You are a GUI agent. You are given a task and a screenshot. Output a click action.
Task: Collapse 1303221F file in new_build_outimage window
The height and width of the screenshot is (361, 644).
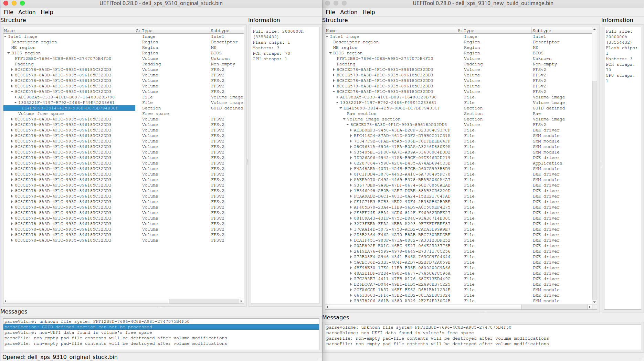coord(337,103)
